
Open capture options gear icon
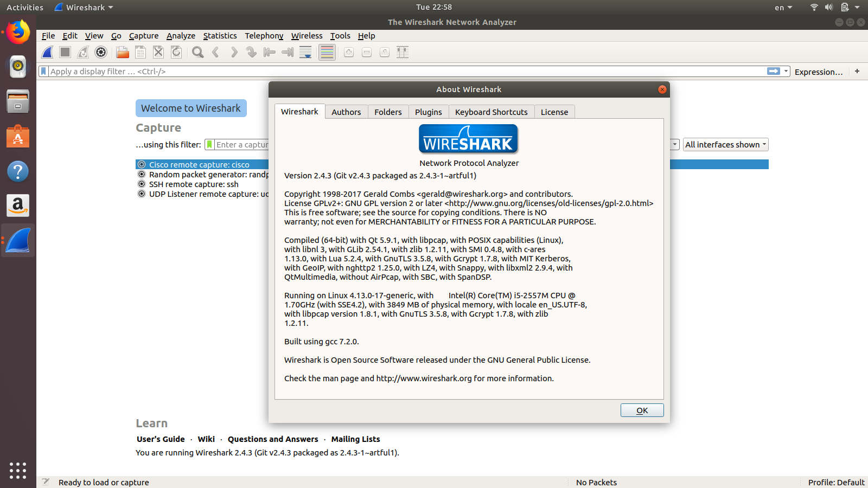point(101,52)
